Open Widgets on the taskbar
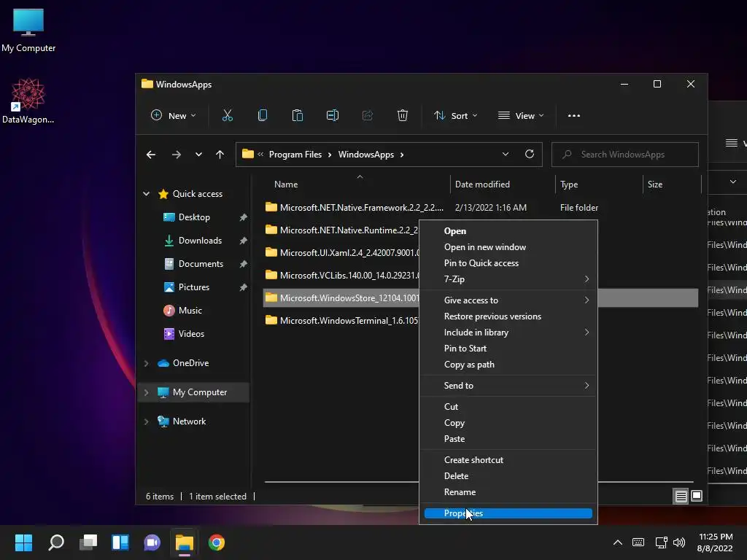Image resolution: width=747 pixels, height=560 pixels. tap(120, 542)
